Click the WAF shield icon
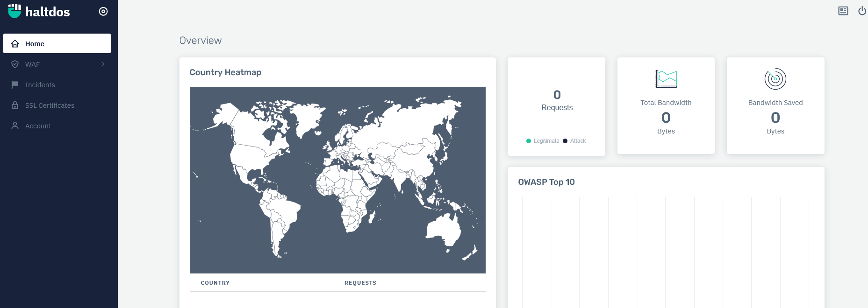The height and width of the screenshot is (308, 868). coord(15,64)
